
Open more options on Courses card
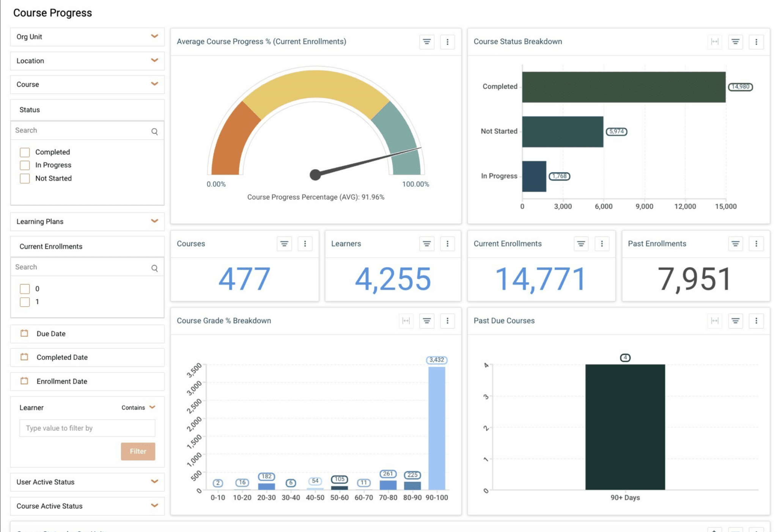[x=305, y=244]
